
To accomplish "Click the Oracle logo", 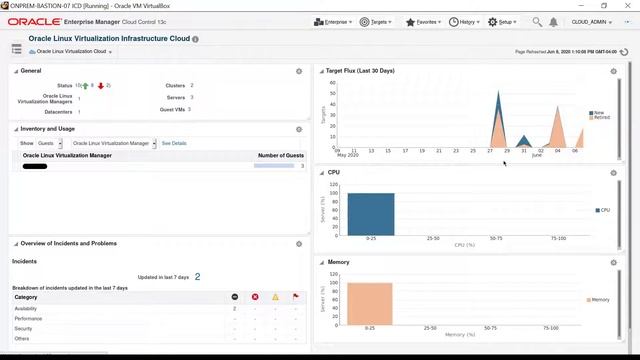I will tap(35, 22).
